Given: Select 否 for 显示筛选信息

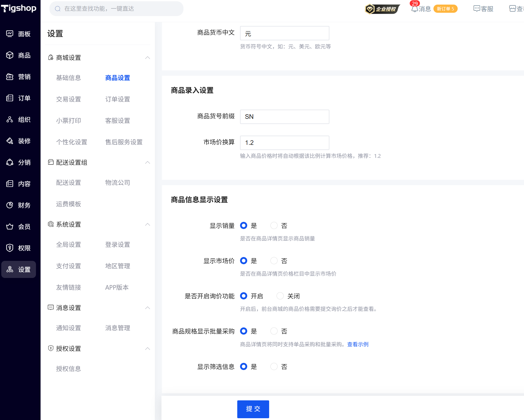Looking at the screenshot, I should point(274,366).
